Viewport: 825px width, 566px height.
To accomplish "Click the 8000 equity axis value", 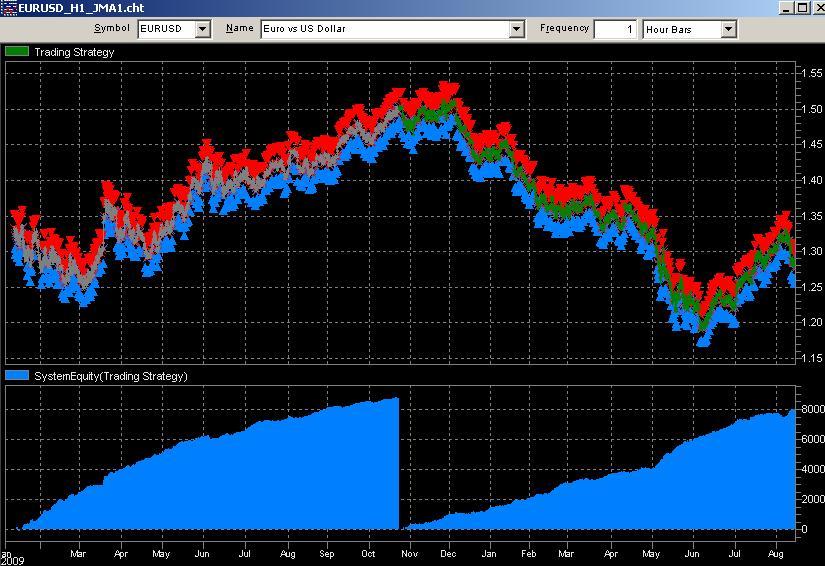I will click(x=813, y=409).
